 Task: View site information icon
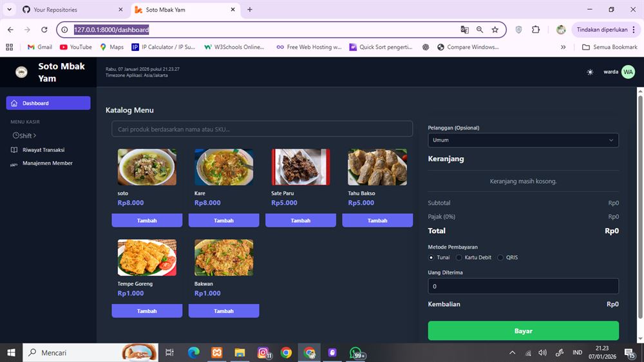[64, 30]
